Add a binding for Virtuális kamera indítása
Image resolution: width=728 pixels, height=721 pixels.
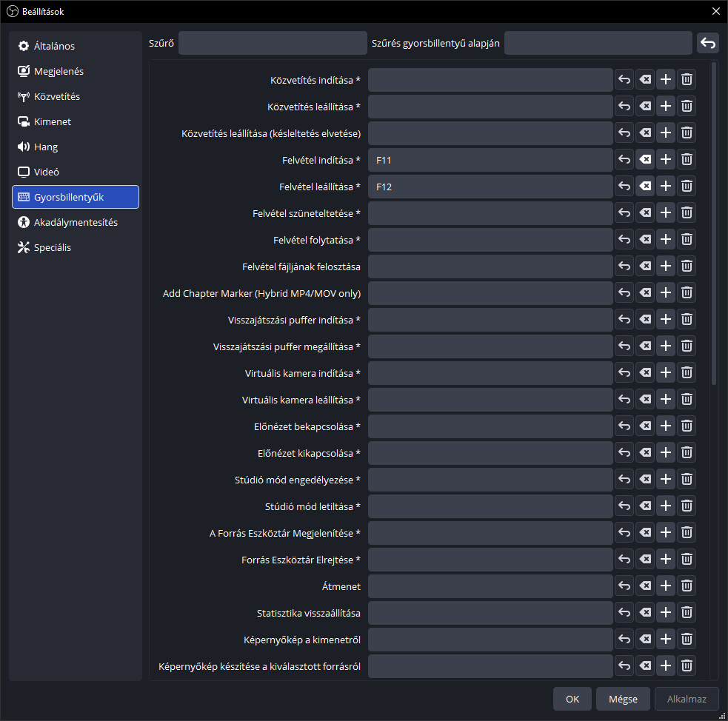(665, 372)
